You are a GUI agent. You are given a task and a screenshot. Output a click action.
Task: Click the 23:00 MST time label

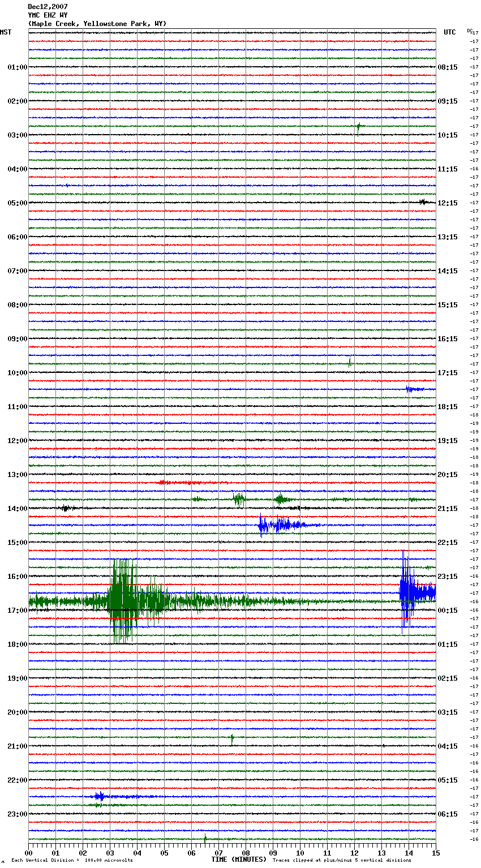[18, 814]
